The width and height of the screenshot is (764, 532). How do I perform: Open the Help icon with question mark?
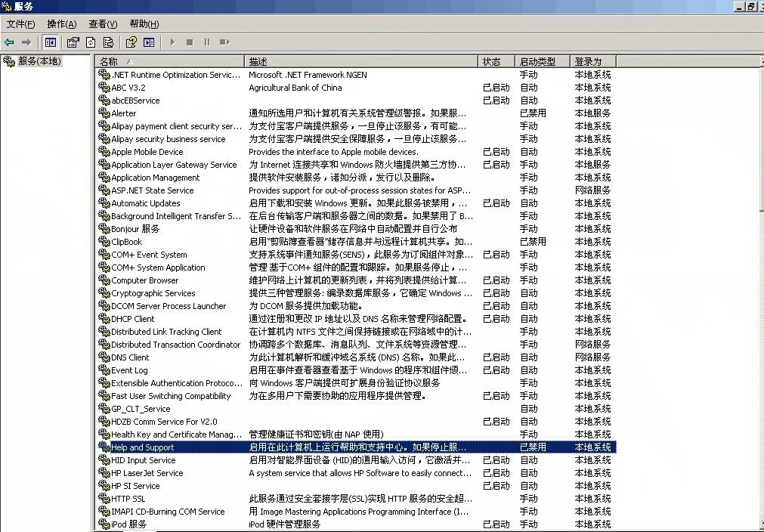click(130, 42)
